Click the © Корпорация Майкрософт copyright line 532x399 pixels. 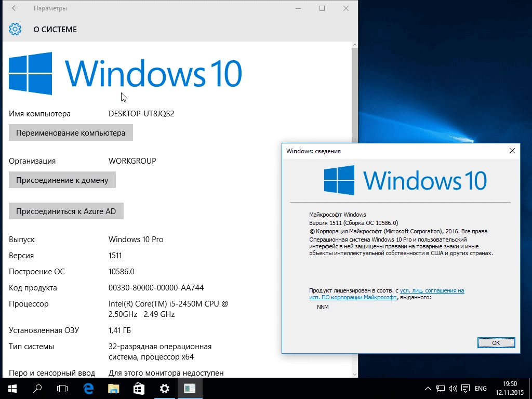pos(398,231)
